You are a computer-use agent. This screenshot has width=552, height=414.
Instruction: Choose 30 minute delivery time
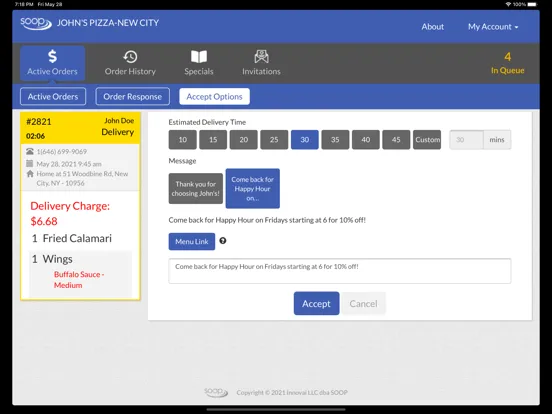click(x=305, y=140)
